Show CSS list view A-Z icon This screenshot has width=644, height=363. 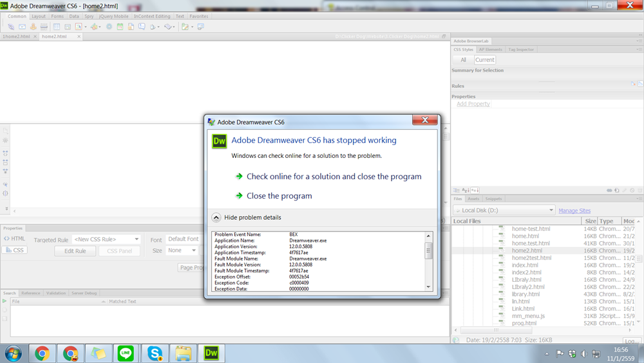(x=466, y=190)
